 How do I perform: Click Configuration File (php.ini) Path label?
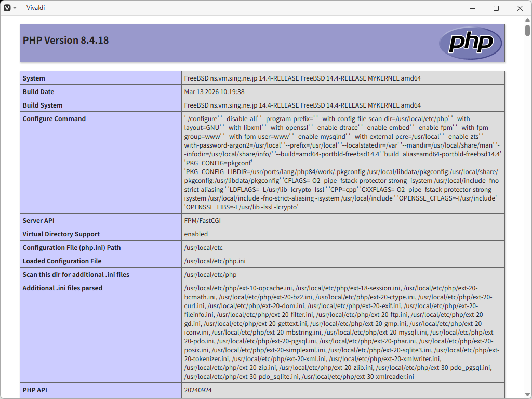coord(72,248)
